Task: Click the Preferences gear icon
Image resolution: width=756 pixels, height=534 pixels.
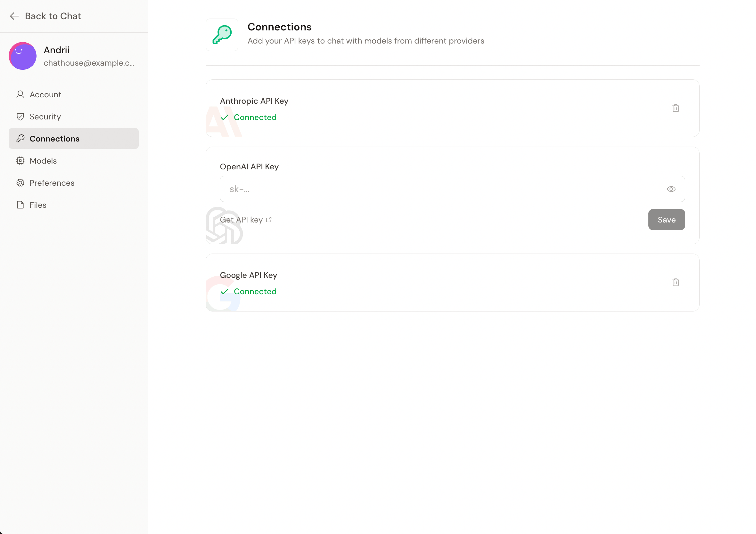Action: (21, 183)
